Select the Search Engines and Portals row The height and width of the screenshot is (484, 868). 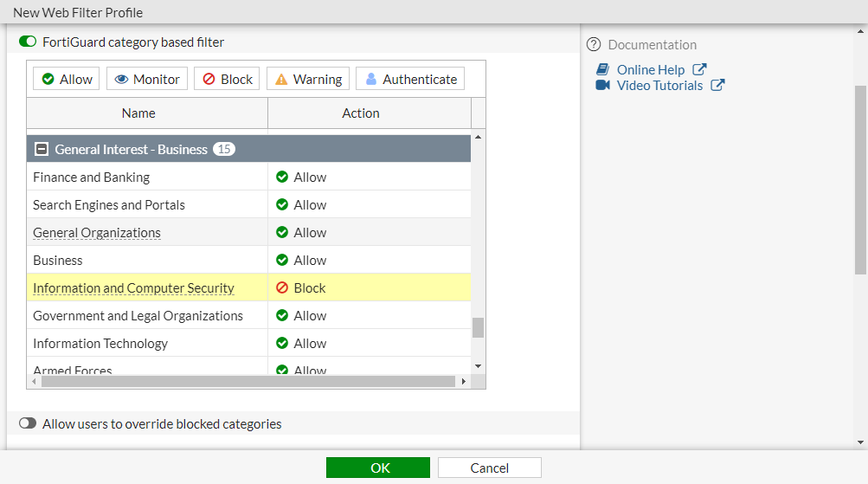(x=109, y=205)
